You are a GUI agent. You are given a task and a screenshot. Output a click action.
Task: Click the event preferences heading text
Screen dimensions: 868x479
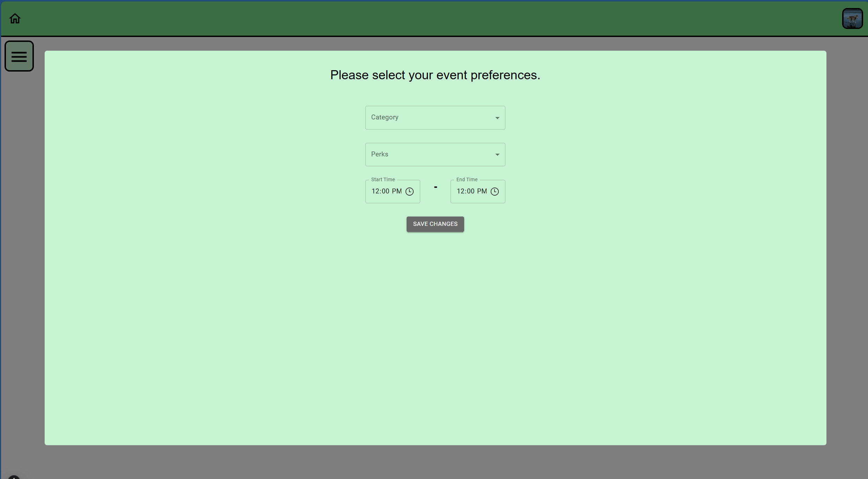click(435, 75)
